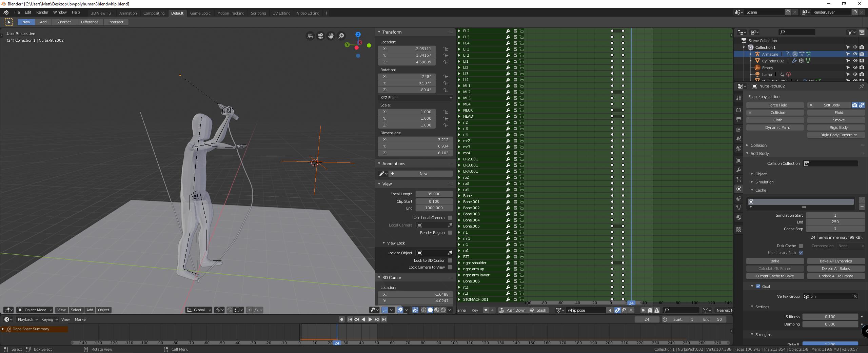The image size is (868, 353).
Task: Open the Playback dropdown in the timeline
Action: (x=27, y=319)
